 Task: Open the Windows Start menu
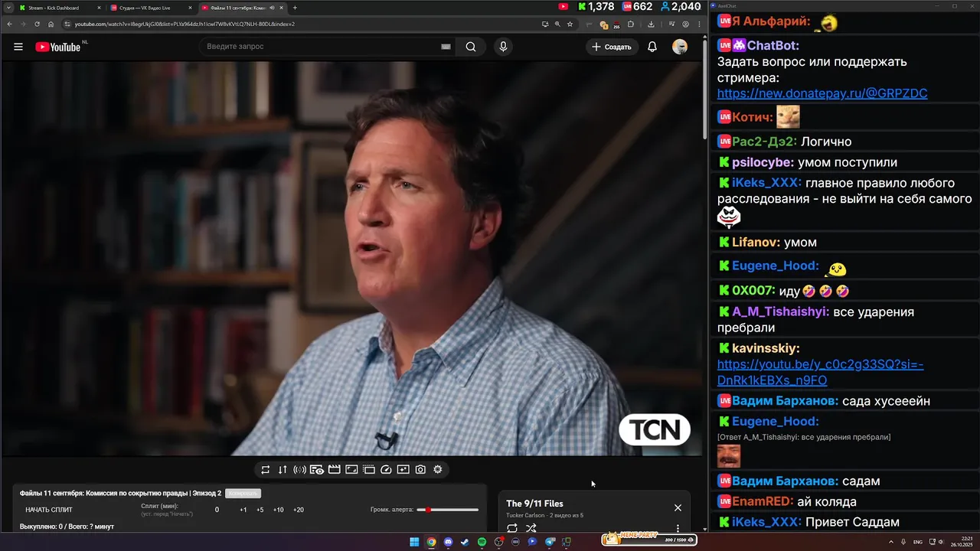coord(414,542)
